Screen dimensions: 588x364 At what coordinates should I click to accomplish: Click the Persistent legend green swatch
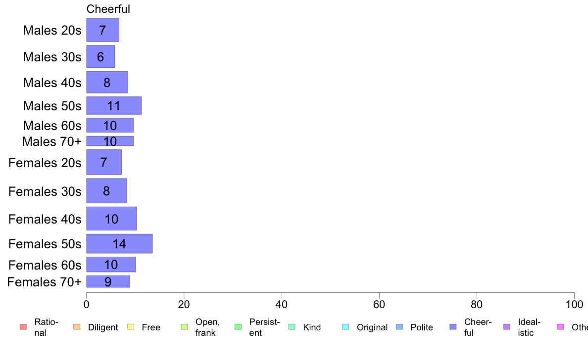[x=238, y=327]
